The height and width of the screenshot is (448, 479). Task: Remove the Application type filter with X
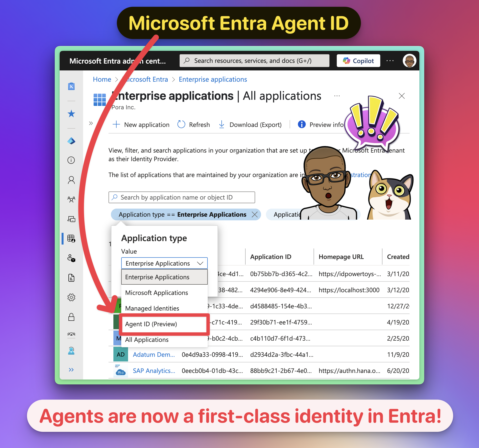point(255,214)
